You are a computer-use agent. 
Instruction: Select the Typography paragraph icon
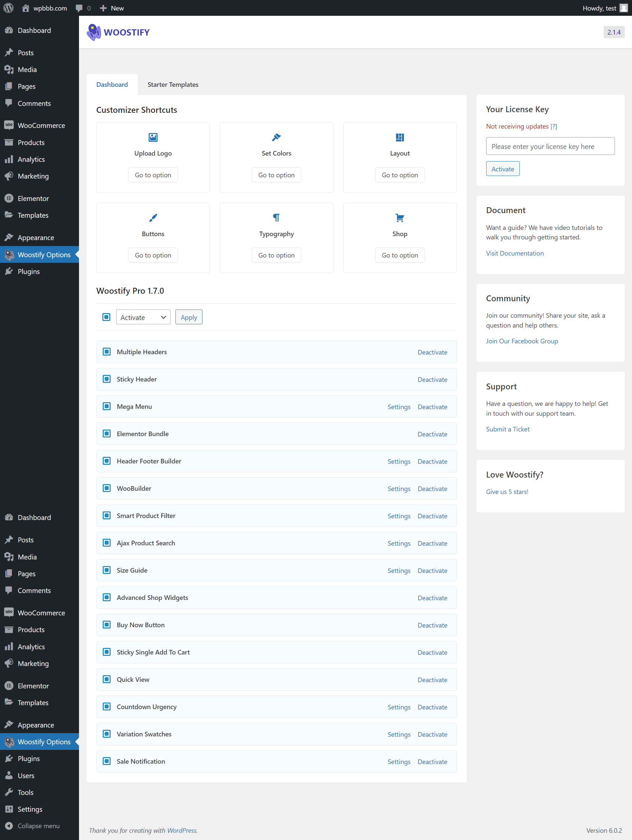click(x=276, y=218)
